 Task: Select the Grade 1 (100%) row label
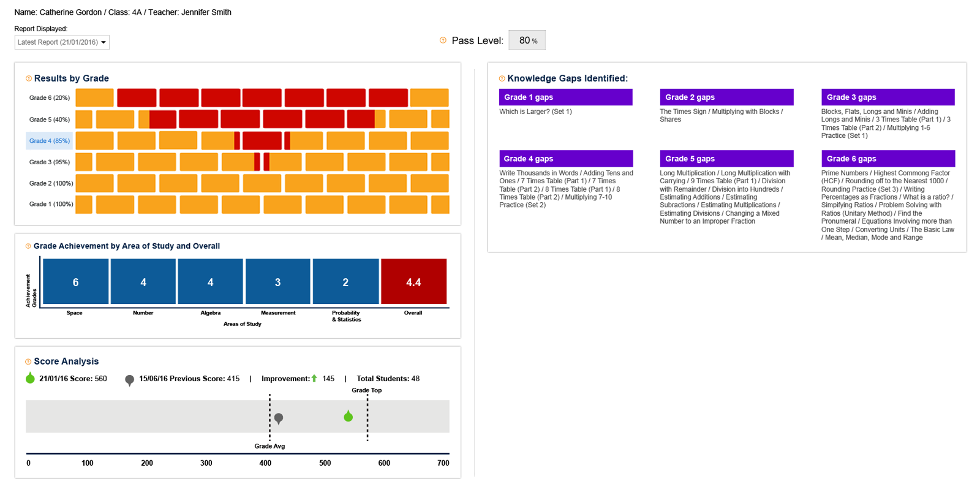(51, 204)
